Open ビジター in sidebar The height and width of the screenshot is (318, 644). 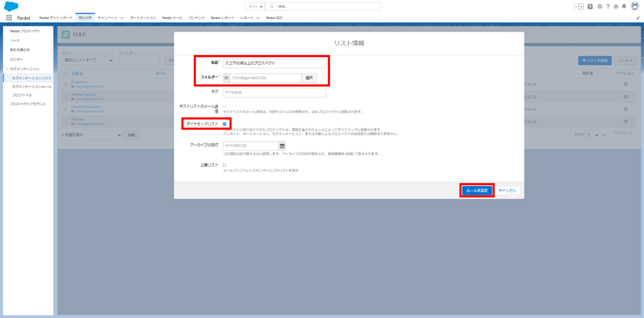coord(17,59)
